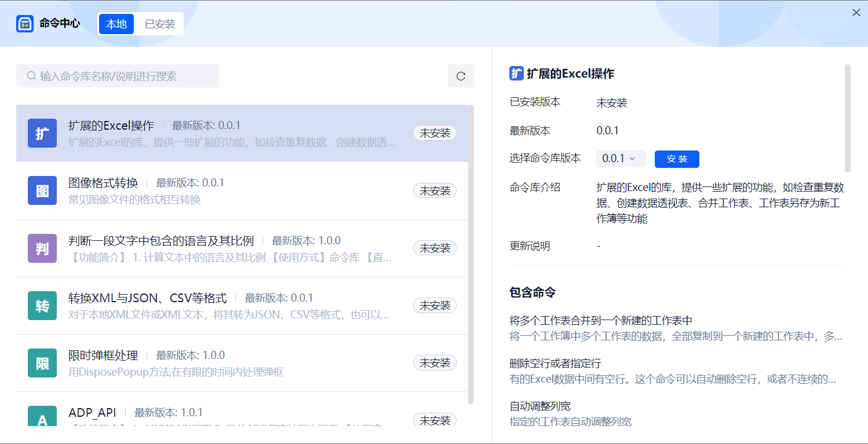
Task: Open the 删除空行或者指定行 command
Action: (x=555, y=364)
